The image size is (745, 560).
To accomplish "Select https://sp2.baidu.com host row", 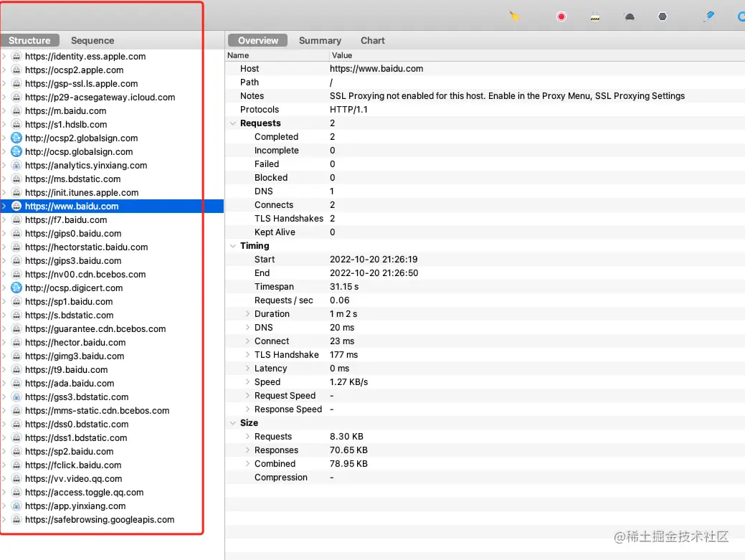I will pyautogui.click(x=112, y=451).
